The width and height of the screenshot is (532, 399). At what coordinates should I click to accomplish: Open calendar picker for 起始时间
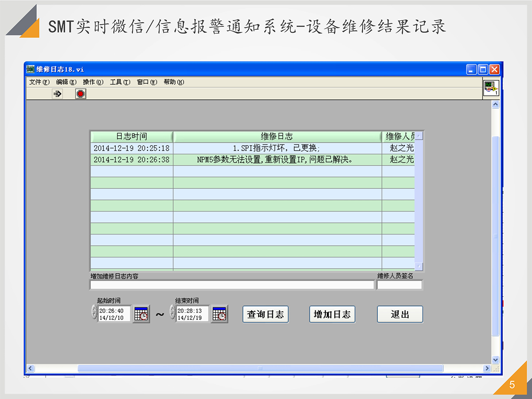click(x=141, y=314)
